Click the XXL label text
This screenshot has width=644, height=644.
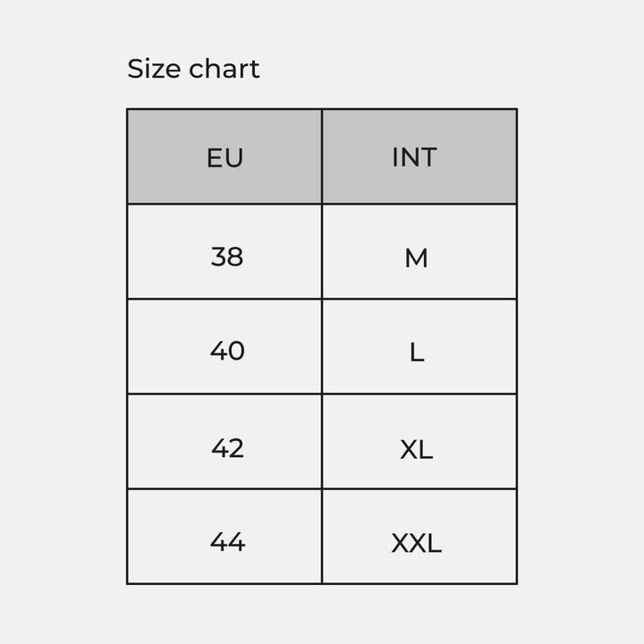(416, 544)
